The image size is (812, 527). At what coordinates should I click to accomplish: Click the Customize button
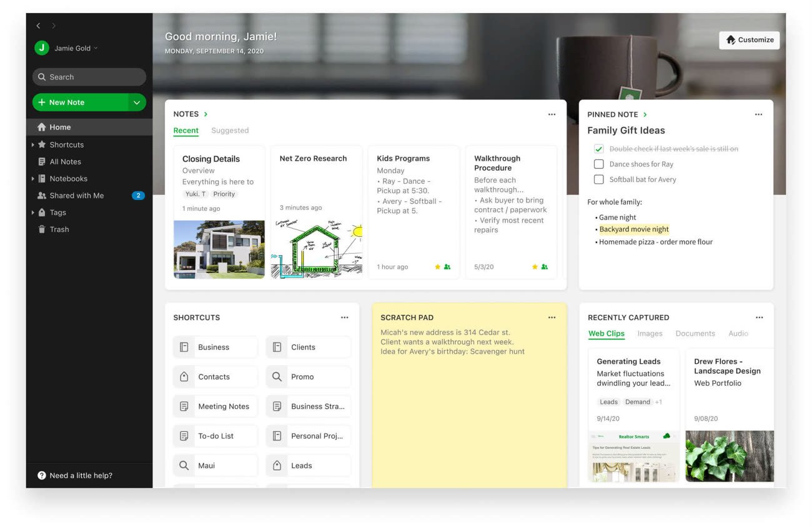point(749,39)
